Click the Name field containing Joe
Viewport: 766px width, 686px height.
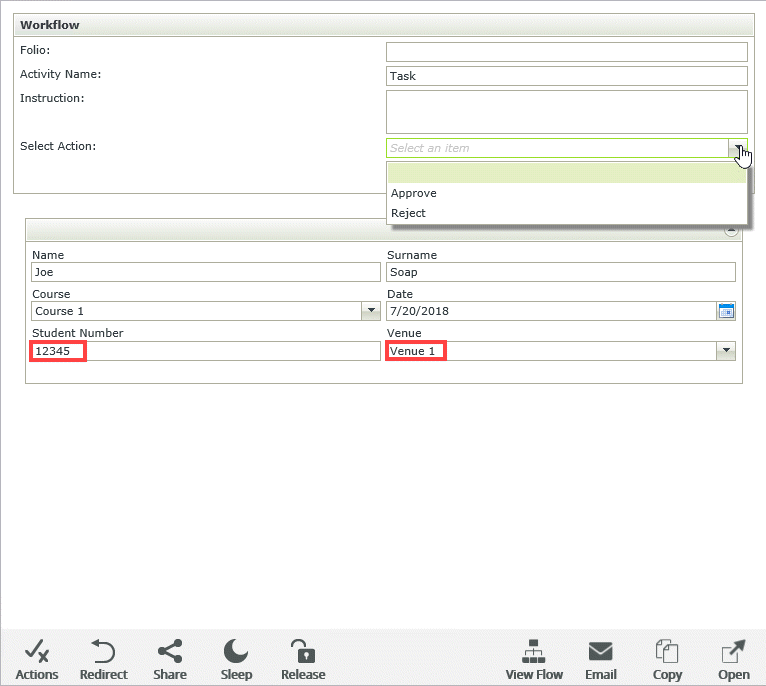pos(206,272)
